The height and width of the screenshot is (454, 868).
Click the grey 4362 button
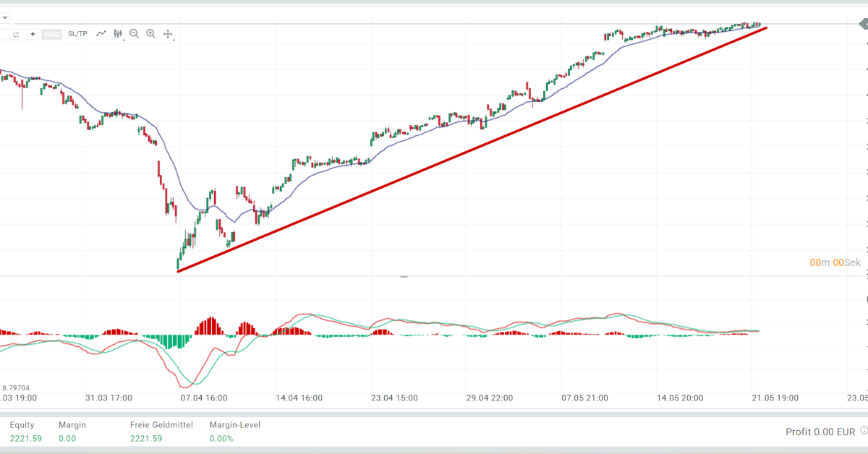[51, 34]
